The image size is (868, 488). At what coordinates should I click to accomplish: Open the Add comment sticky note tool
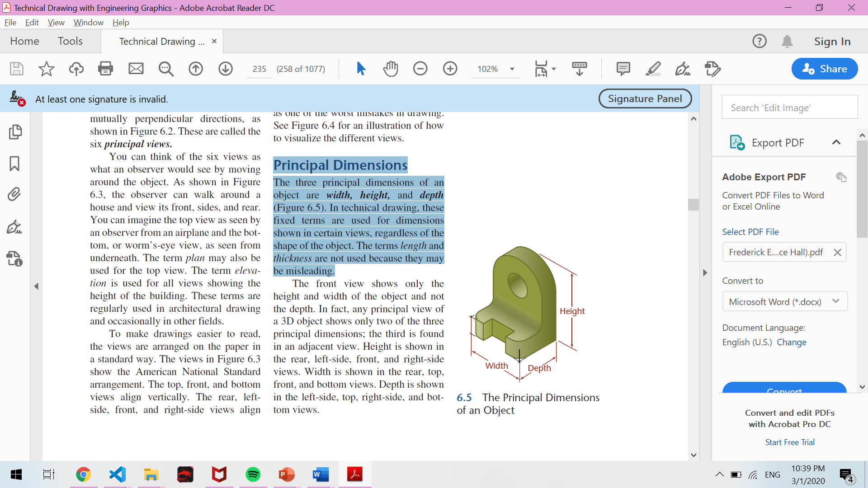pyautogui.click(x=623, y=69)
